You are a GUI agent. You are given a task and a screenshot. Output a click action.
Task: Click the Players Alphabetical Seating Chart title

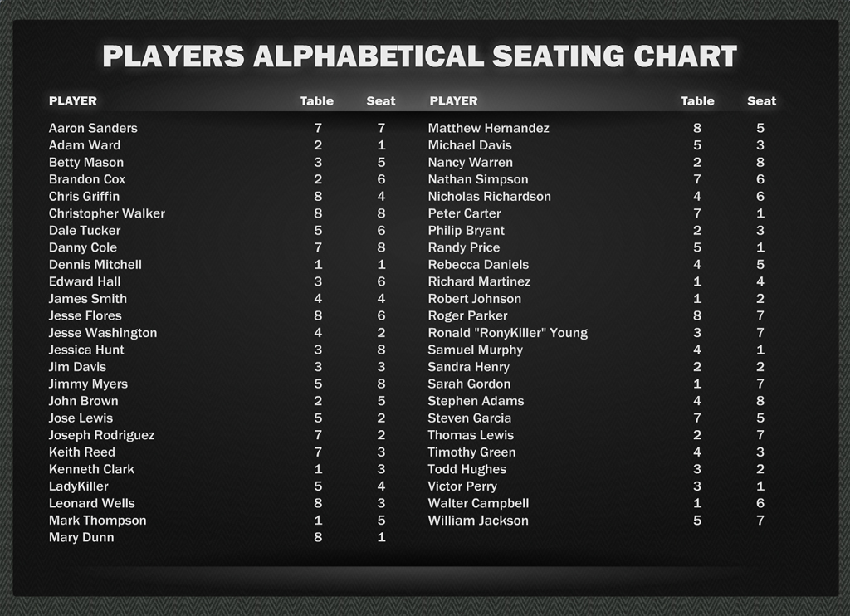coord(419,56)
